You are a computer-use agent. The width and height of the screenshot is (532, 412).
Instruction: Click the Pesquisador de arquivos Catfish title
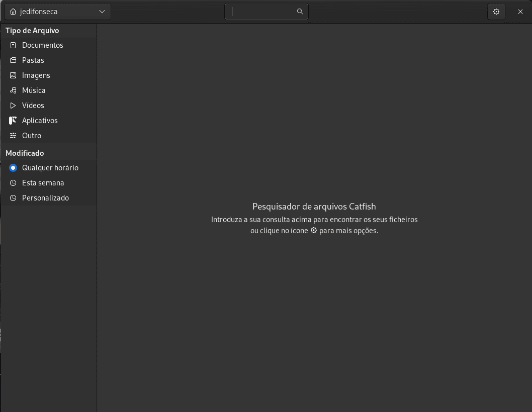coord(314,207)
